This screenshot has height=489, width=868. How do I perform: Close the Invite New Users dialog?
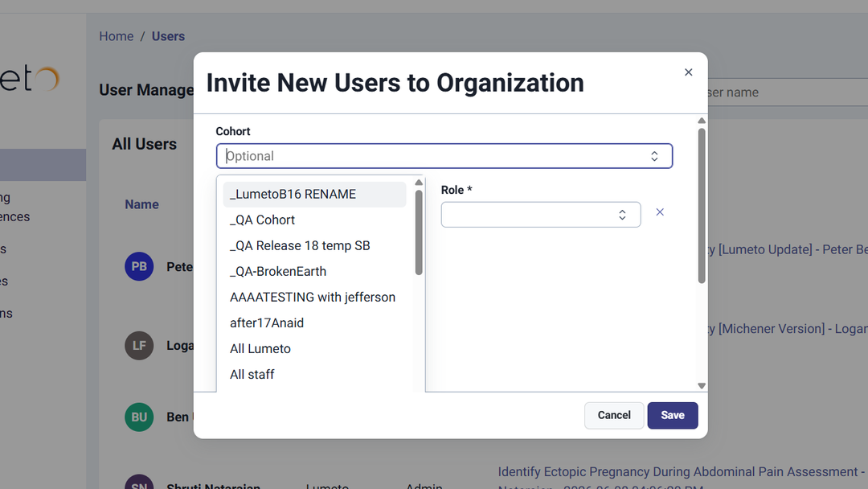[688, 72]
